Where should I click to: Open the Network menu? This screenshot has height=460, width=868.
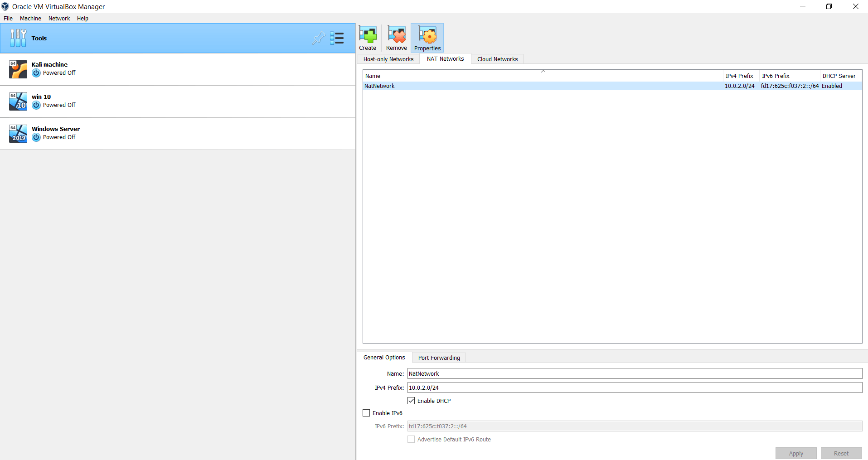click(x=58, y=18)
